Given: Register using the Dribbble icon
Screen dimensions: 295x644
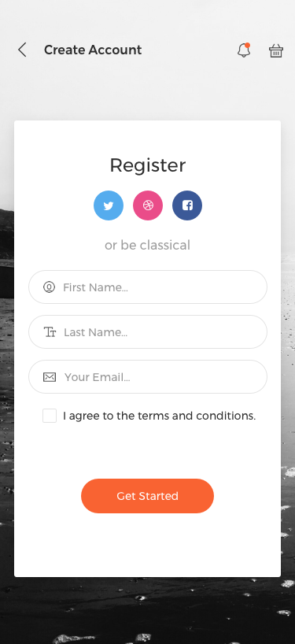Looking at the screenshot, I should [x=148, y=205].
